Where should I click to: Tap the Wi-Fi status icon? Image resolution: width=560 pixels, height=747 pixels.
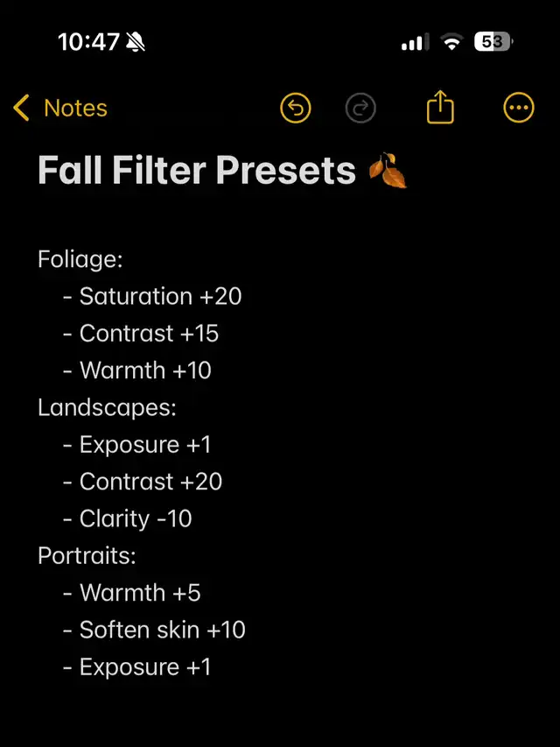(451, 41)
